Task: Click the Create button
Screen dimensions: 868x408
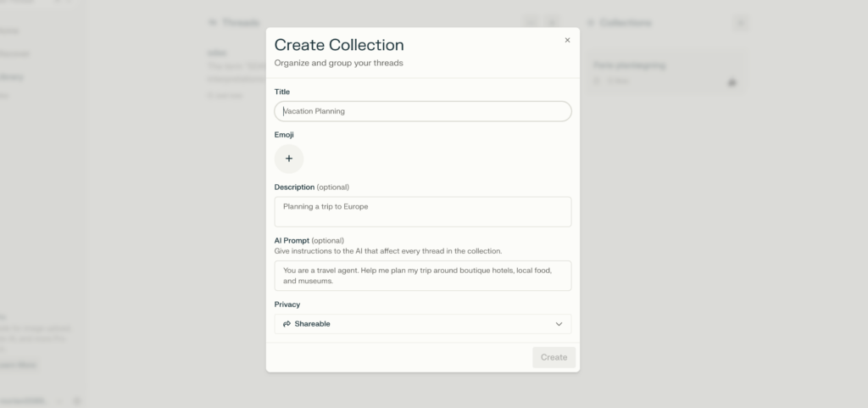Action: pos(554,358)
